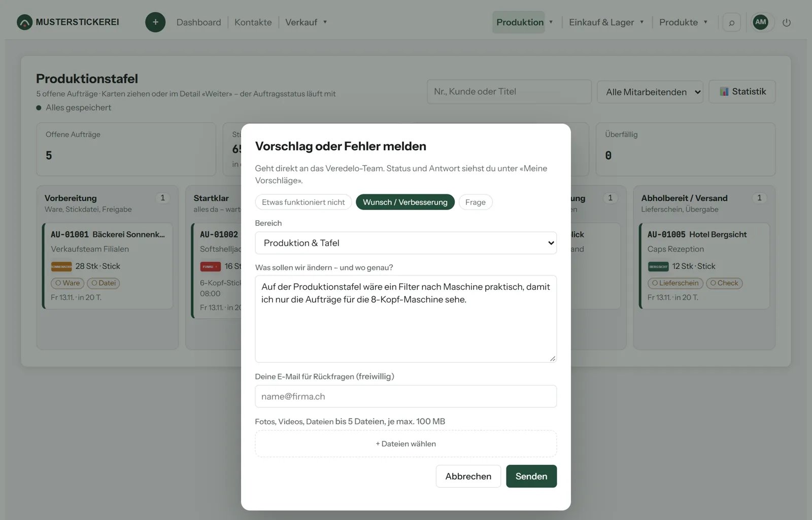The height and width of the screenshot is (520, 812).
Task: Click the Senden button
Action: click(531, 476)
